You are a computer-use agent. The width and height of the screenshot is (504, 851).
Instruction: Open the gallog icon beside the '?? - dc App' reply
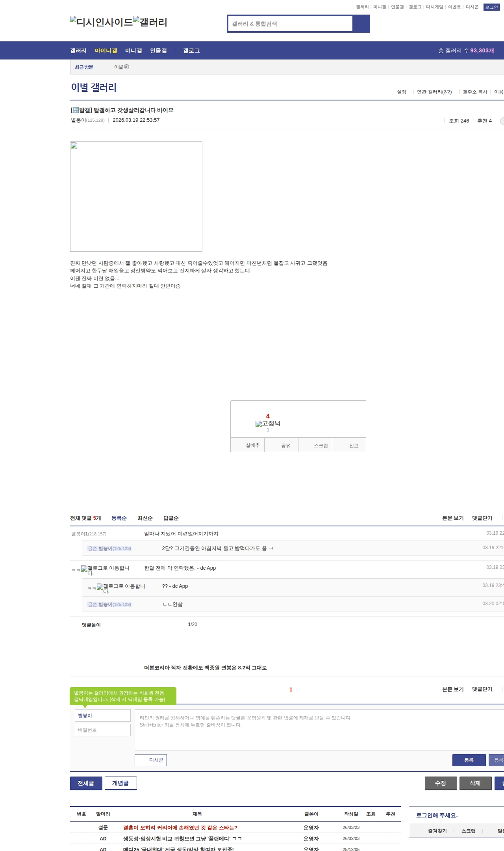tap(121, 588)
